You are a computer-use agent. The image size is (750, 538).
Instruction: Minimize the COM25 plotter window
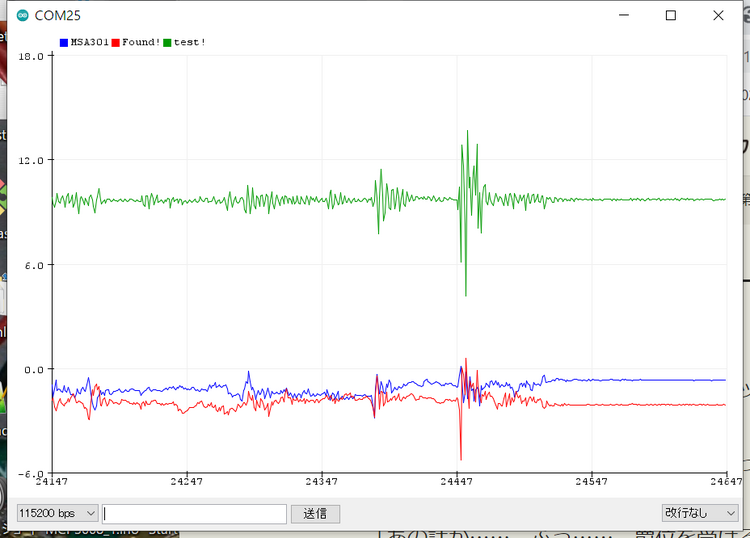[624, 15]
